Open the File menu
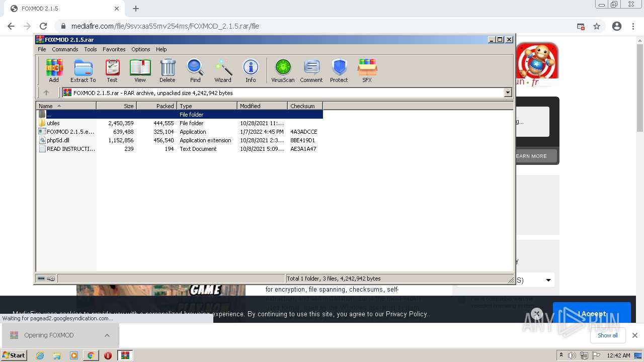Viewport: 644px width, 362px height. pos(42,49)
